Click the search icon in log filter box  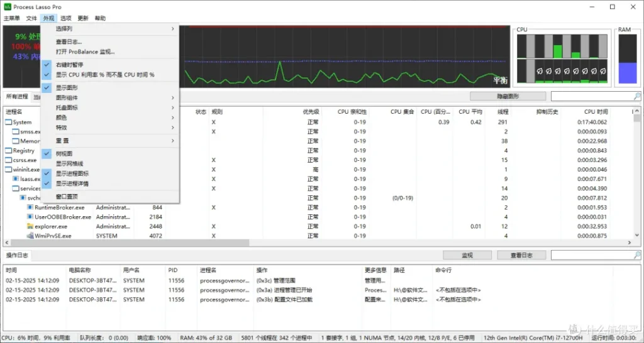point(636,255)
